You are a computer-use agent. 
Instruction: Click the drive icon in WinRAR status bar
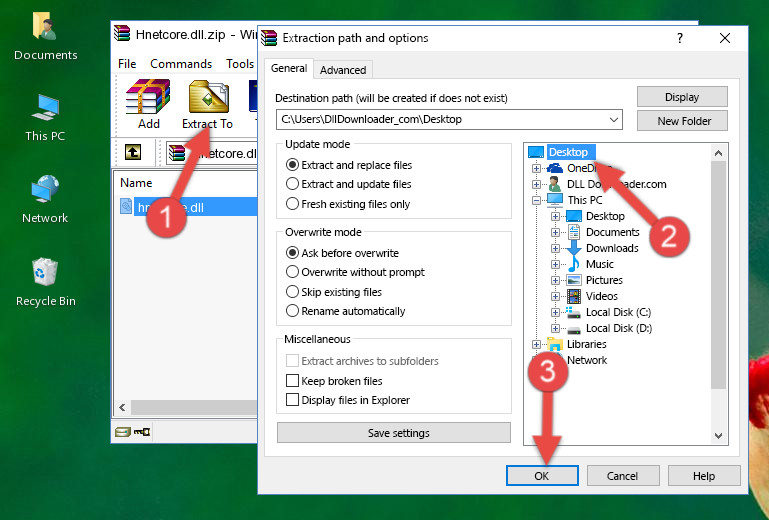123,432
